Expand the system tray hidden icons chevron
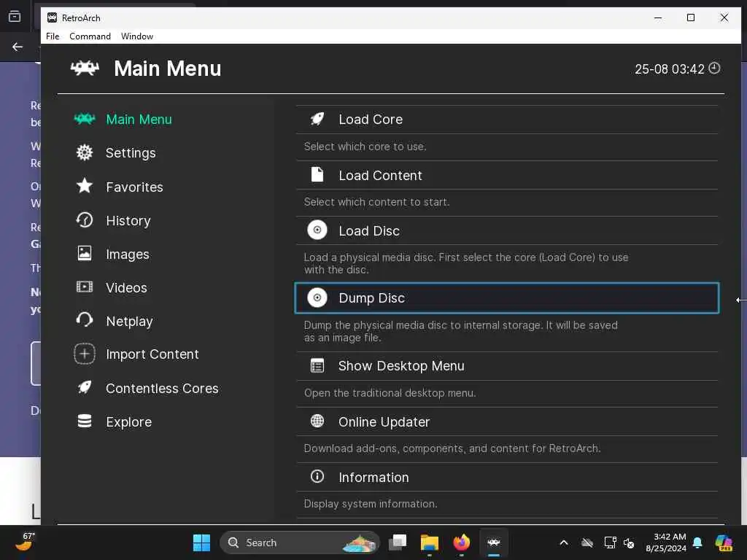Screen dimensions: 747x560 pos(564,542)
